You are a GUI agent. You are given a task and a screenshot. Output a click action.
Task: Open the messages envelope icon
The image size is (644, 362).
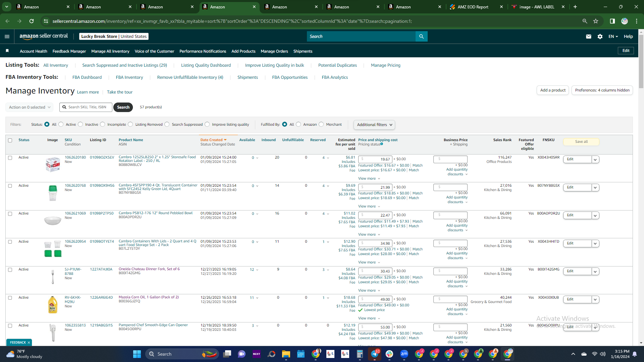coord(589,37)
